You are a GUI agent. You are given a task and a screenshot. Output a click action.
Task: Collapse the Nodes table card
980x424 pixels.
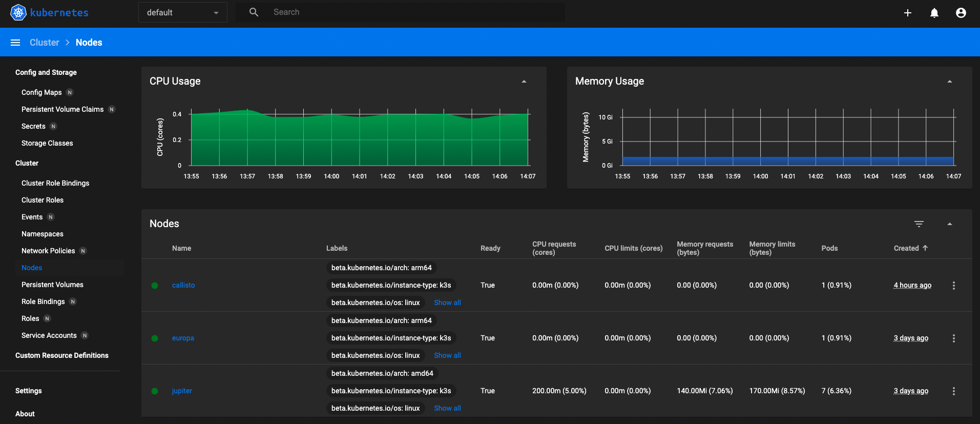coord(950,224)
